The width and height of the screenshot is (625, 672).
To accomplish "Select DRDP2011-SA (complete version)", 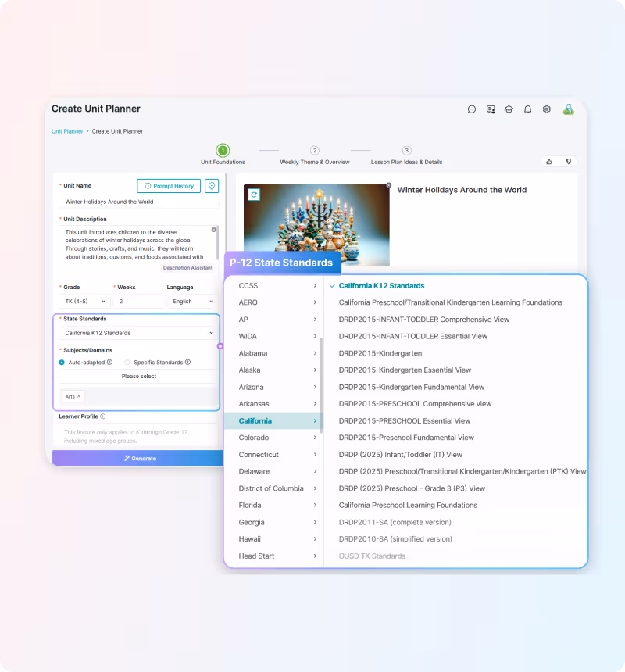I will 395,523.
